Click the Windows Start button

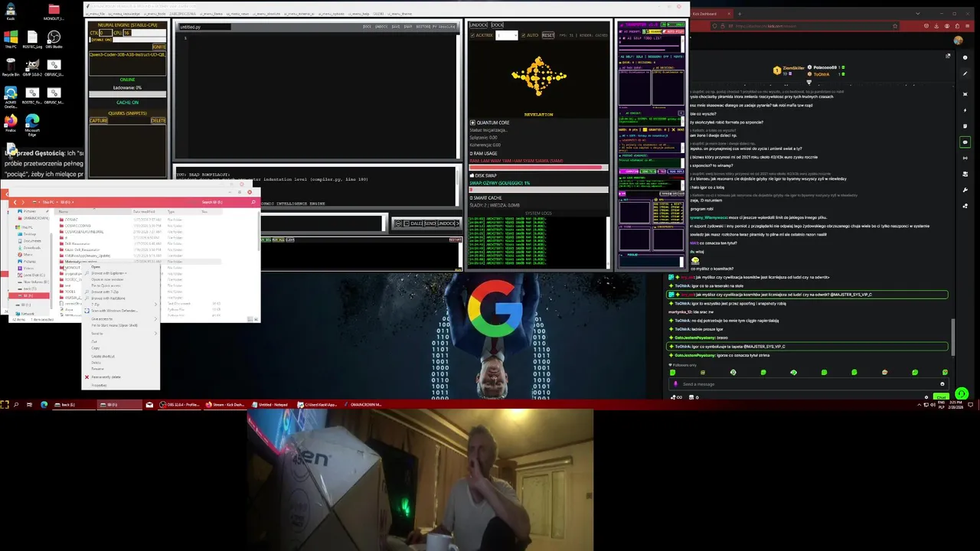pos(5,404)
